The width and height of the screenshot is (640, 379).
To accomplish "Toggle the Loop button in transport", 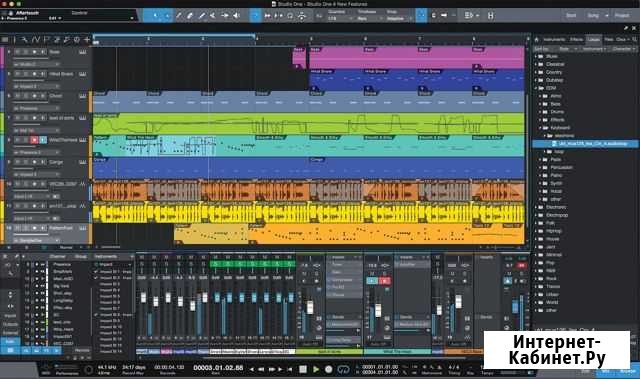I will pyautogui.click(x=343, y=369).
